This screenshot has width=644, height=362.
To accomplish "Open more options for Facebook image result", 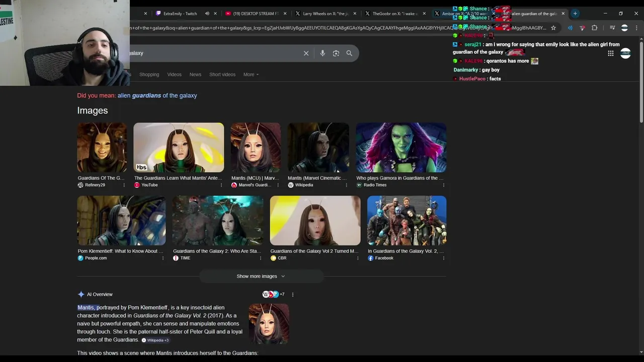I will 443,258.
